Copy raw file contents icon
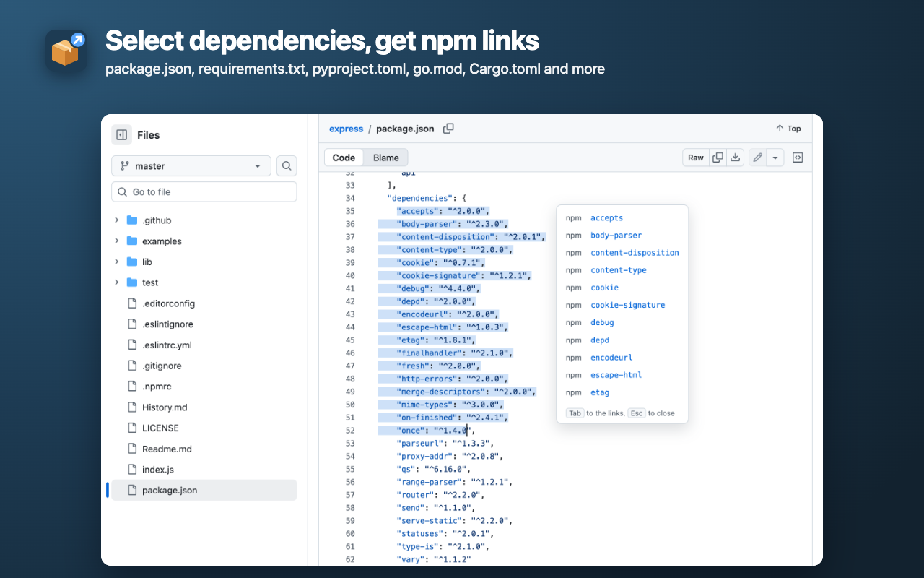The height and width of the screenshot is (578, 924). pyautogui.click(x=718, y=158)
